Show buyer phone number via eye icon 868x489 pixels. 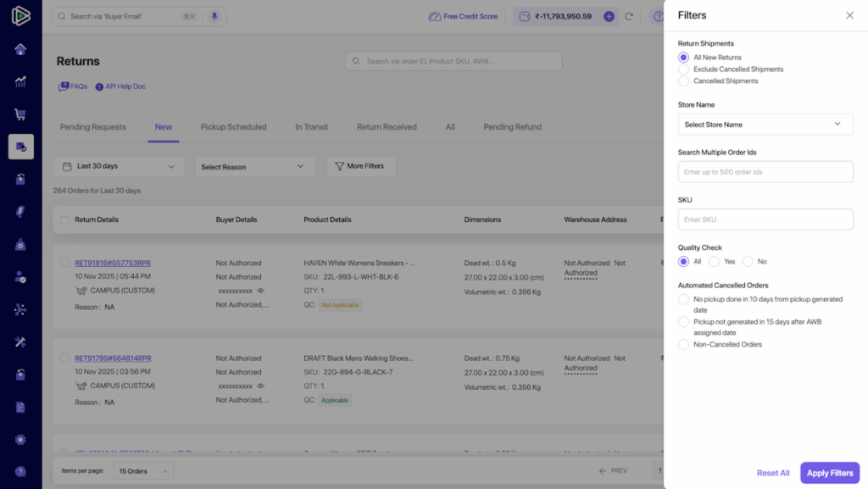[x=260, y=291]
